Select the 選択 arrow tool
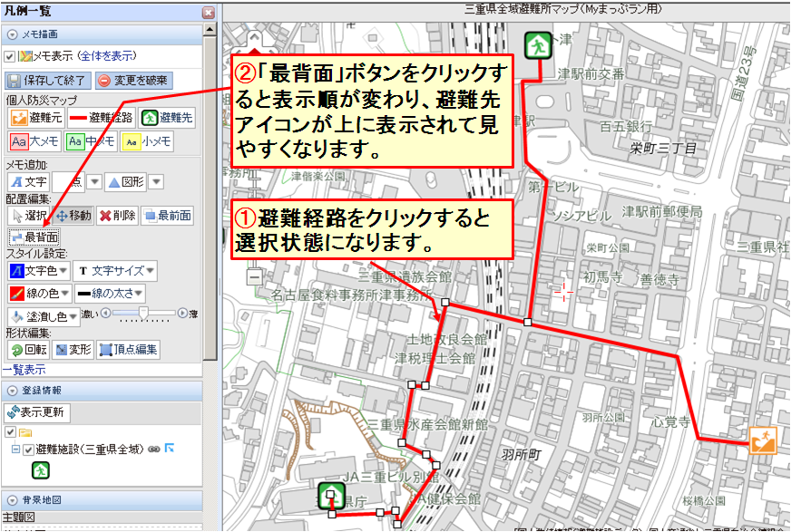The width and height of the screenshot is (791, 532). coord(29,216)
